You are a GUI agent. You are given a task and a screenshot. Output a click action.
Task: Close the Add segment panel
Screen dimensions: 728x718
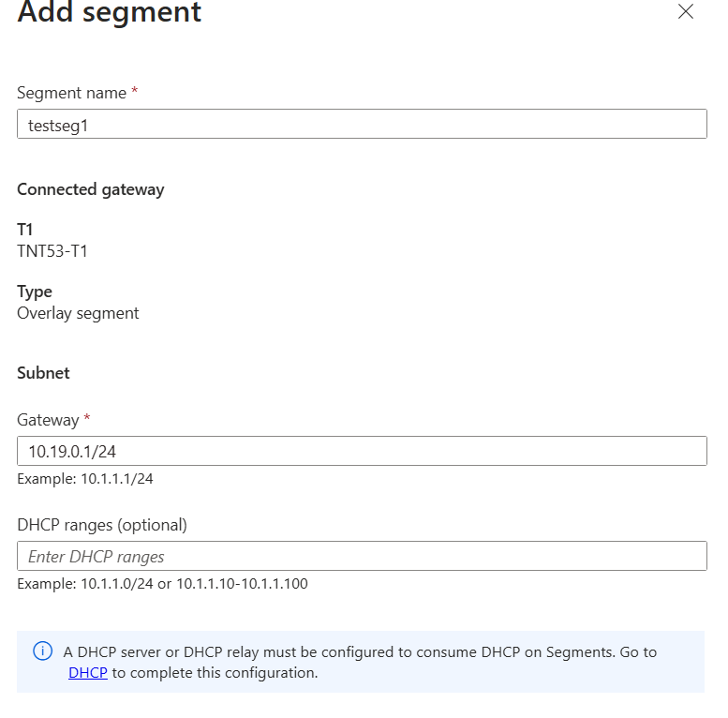[686, 12]
